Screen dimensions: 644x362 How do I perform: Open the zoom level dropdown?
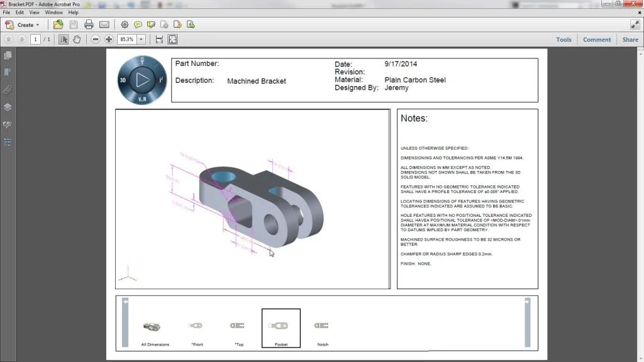click(140, 38)
